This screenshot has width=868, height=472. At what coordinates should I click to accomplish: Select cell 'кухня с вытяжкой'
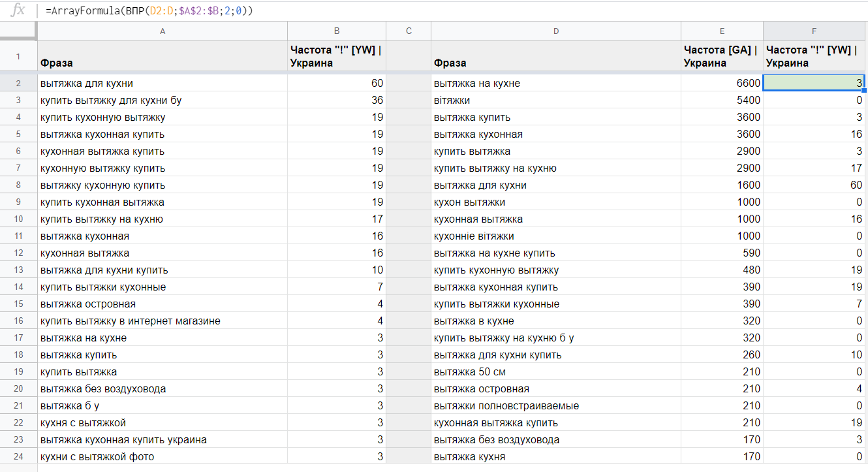click(x=163, y=423)
